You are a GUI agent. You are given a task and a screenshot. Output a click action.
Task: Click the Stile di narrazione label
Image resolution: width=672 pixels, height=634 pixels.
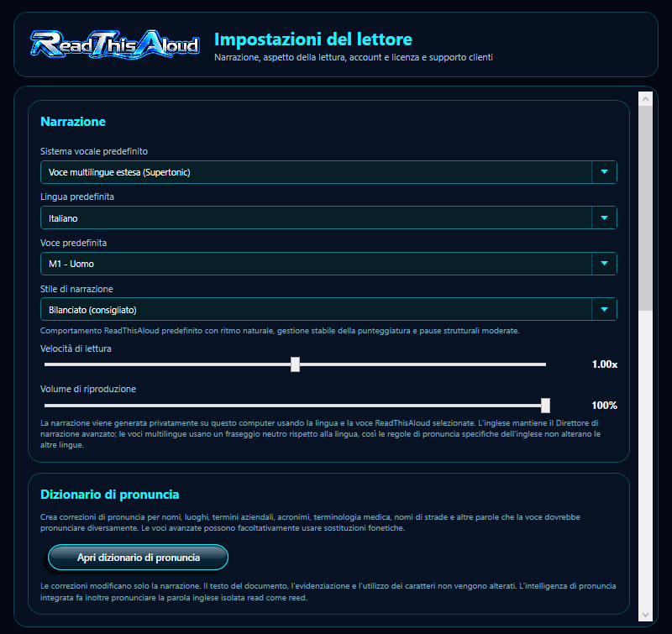[76, 289]
